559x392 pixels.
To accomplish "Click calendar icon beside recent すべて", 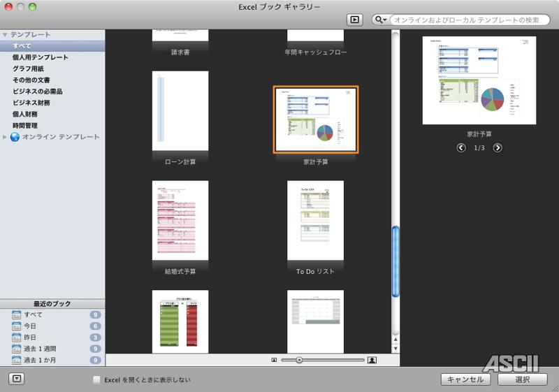I will point(16,314).
